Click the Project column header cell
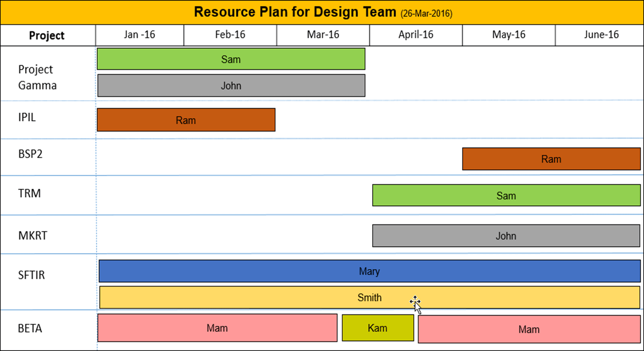Screen dimensions: 644x351 (47, 36)
